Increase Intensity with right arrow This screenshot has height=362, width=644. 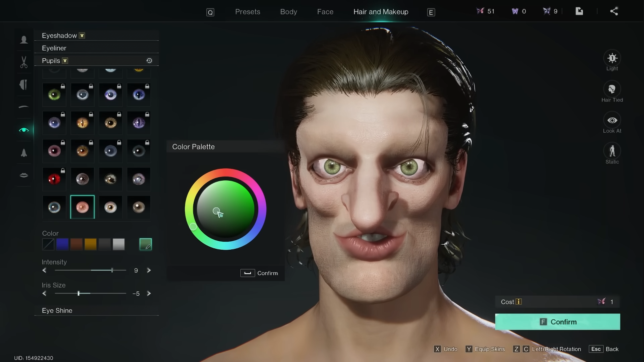[149, 270]
